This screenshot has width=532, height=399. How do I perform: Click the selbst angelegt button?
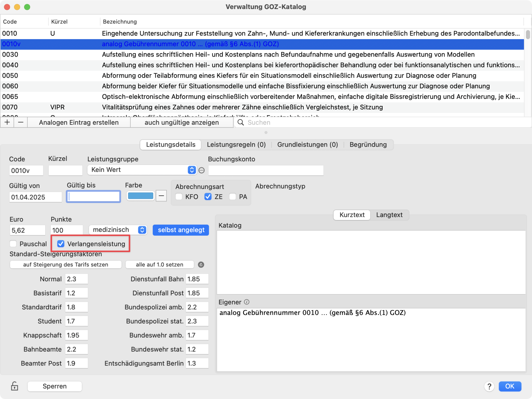point(181,230)
